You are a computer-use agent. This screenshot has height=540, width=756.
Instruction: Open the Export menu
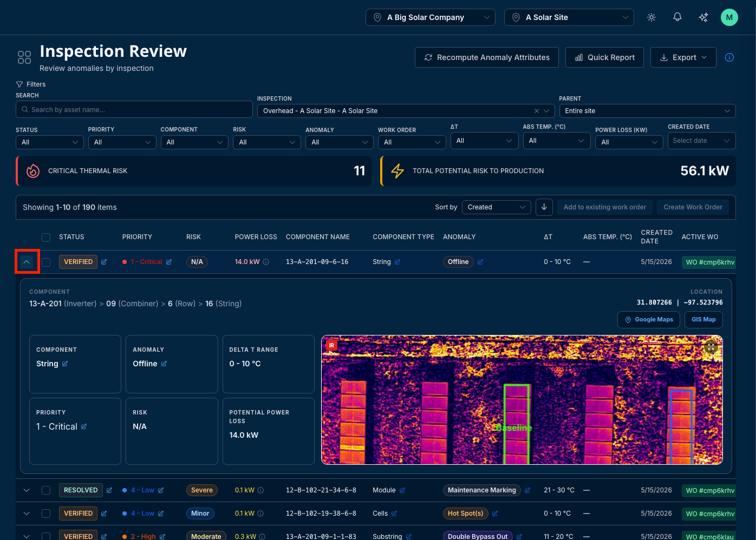[683, 57]
